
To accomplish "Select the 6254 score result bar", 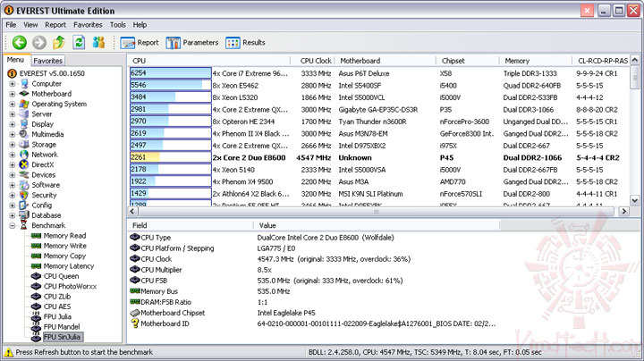I will click(x=171, y=73).
